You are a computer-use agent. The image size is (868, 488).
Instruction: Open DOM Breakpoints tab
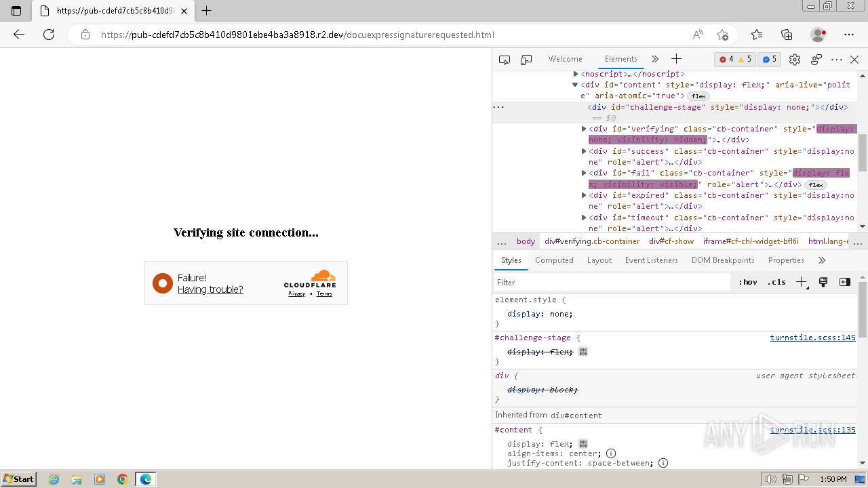point(723,260)
